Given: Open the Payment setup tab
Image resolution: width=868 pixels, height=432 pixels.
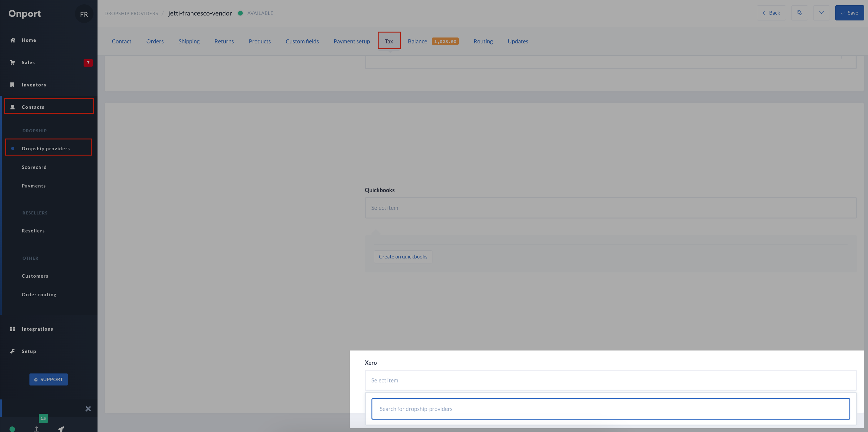Looking at the screenshot, I should (352, 41).
